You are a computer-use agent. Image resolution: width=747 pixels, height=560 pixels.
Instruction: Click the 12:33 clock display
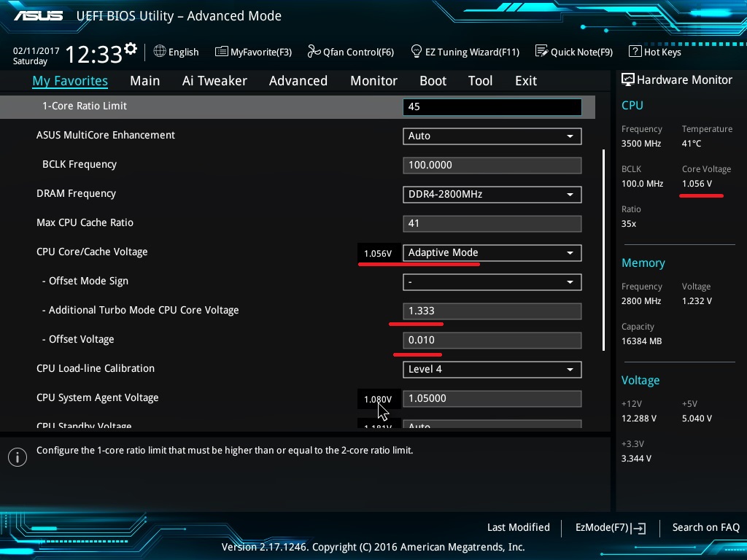tap(94, 54)
